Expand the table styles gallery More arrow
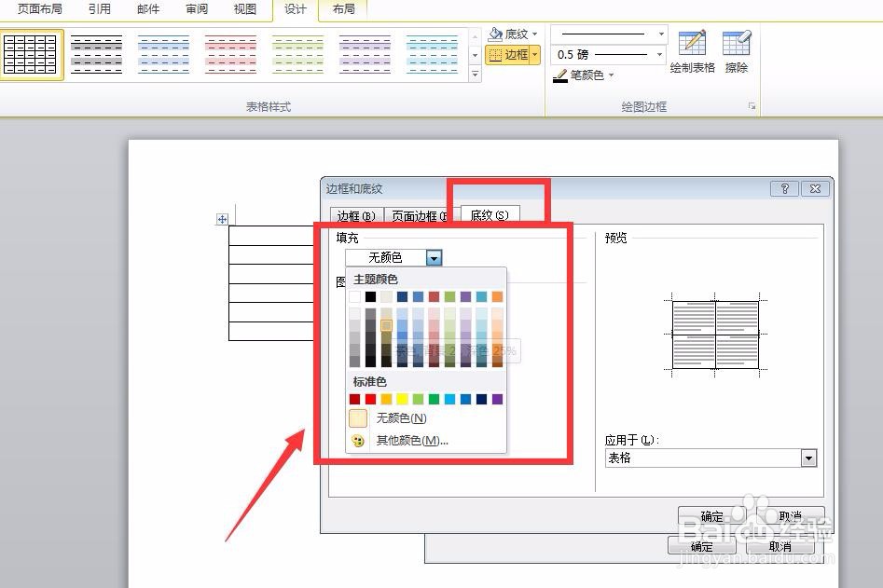Screen dimensions: 883x588 pyautogui.click(x=476, y=74)
